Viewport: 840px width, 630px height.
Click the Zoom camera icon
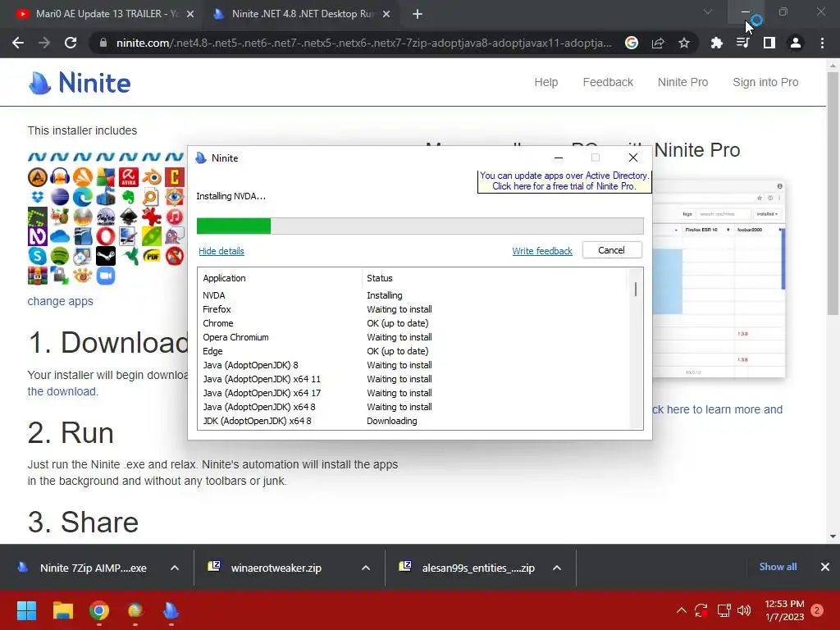[106, 276]
